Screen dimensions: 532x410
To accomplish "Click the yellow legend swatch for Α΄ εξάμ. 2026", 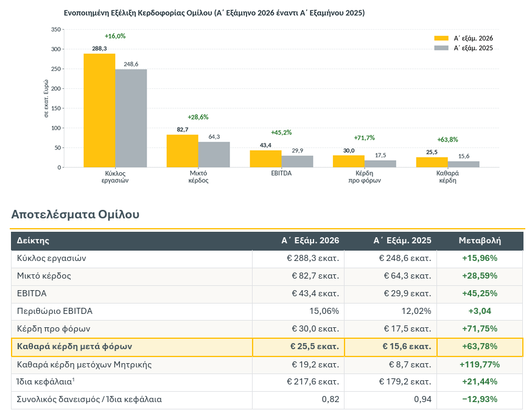I will [441, 38].
